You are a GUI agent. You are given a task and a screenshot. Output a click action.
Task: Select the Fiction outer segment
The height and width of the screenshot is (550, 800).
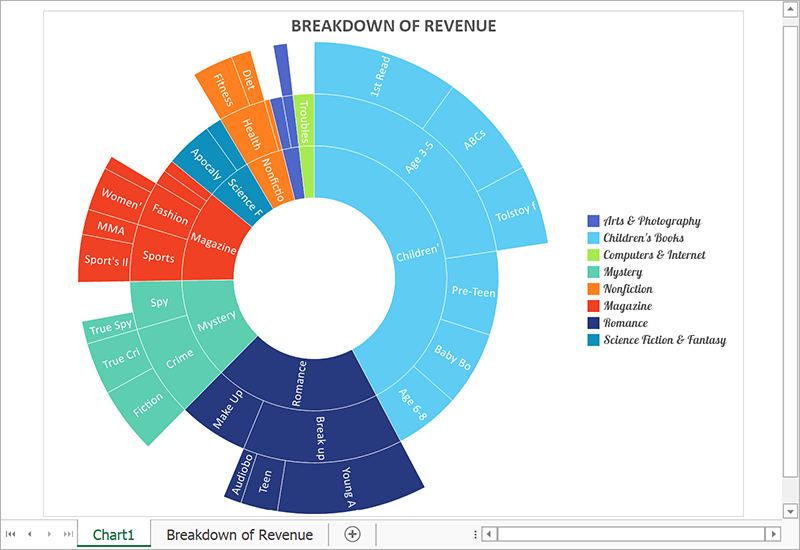click(x=147, y=405)
